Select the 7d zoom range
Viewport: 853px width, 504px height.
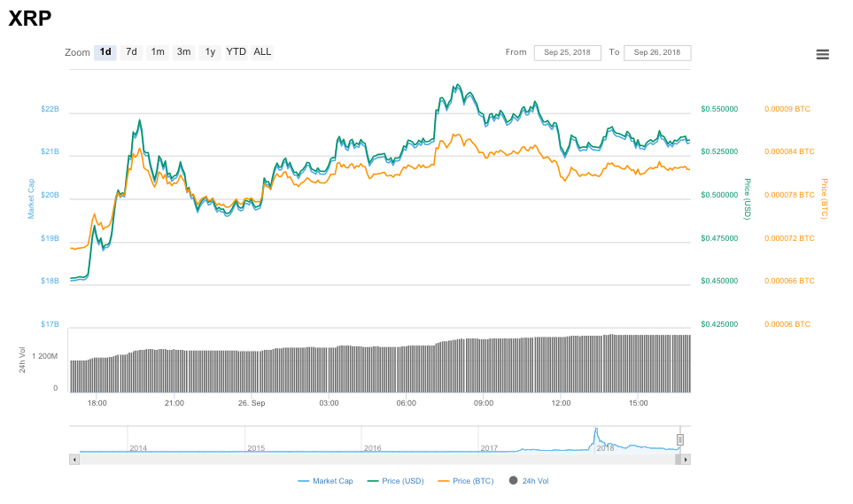coord(131,52)
